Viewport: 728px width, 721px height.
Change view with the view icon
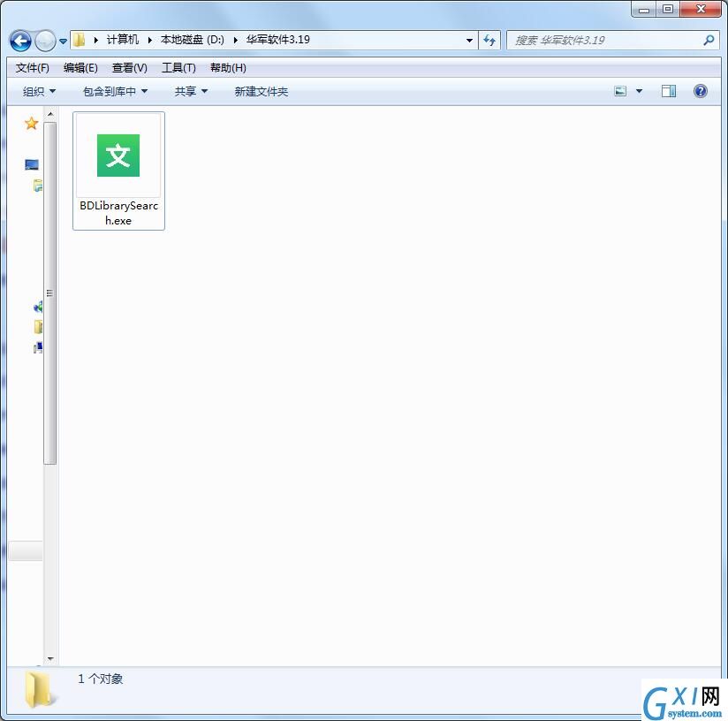tap(620, 91)
